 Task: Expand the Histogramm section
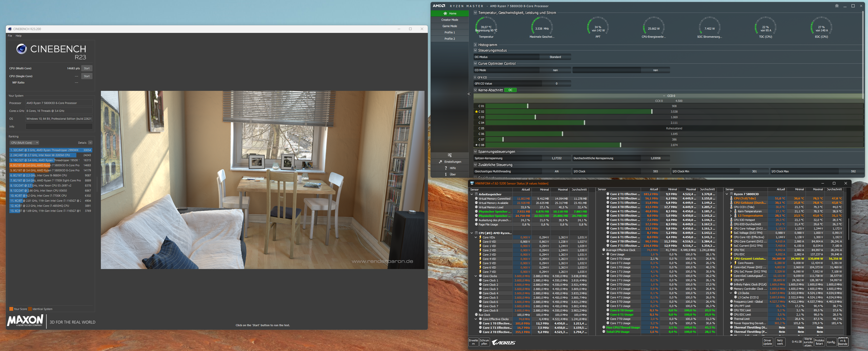(475, 45)
